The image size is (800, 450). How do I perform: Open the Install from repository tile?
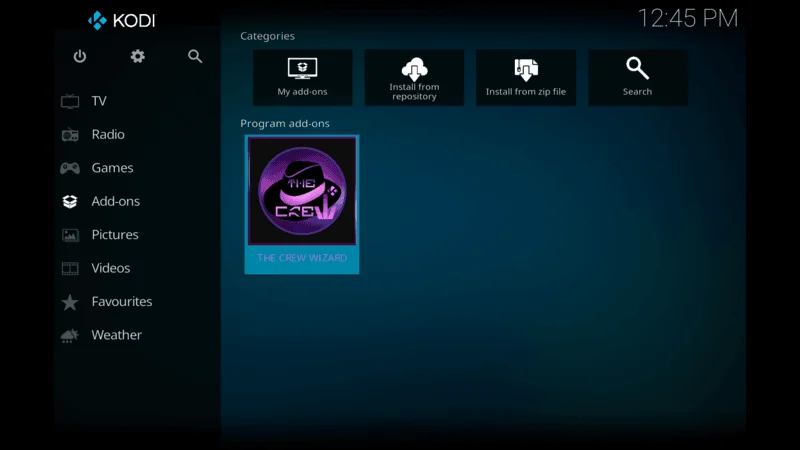point(414,78)
